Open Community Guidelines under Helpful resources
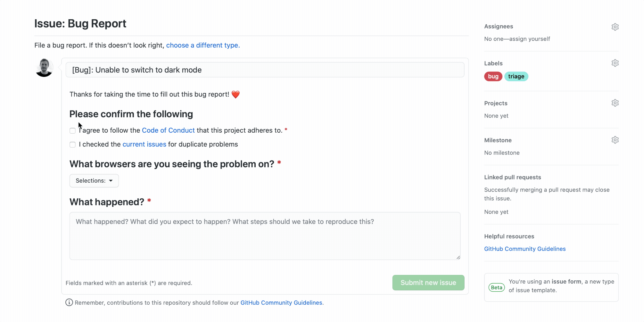The image size is (644, 322). 525,249
